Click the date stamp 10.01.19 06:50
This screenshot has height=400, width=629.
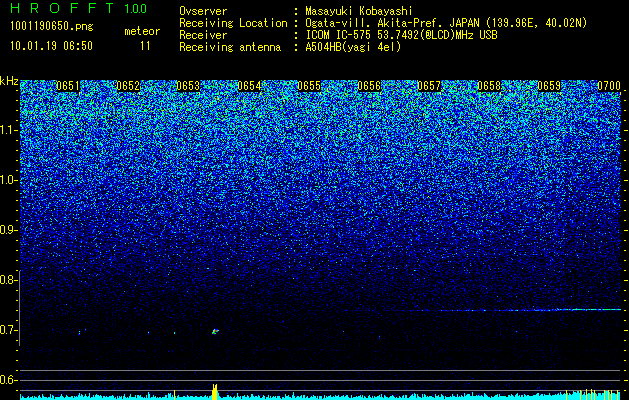(51, 46)
